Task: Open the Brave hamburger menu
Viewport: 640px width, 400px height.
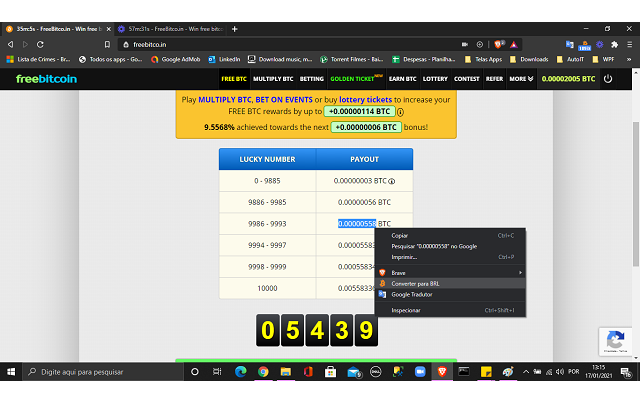Action: point(629,44)
